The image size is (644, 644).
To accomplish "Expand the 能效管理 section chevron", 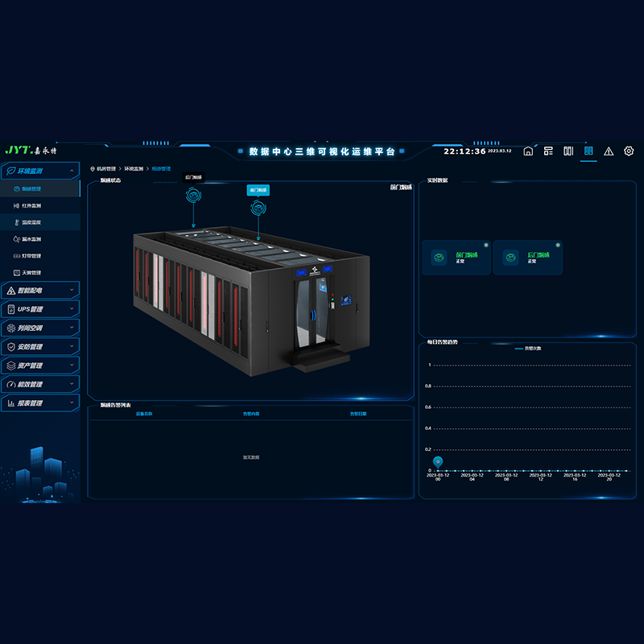I will [x=72, y=384].
